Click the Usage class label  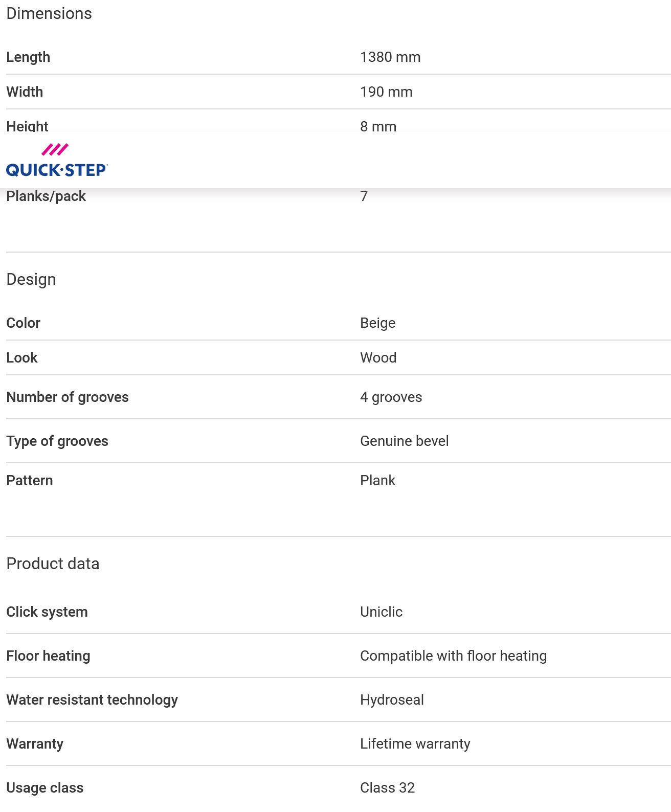[x=45, y=787]
